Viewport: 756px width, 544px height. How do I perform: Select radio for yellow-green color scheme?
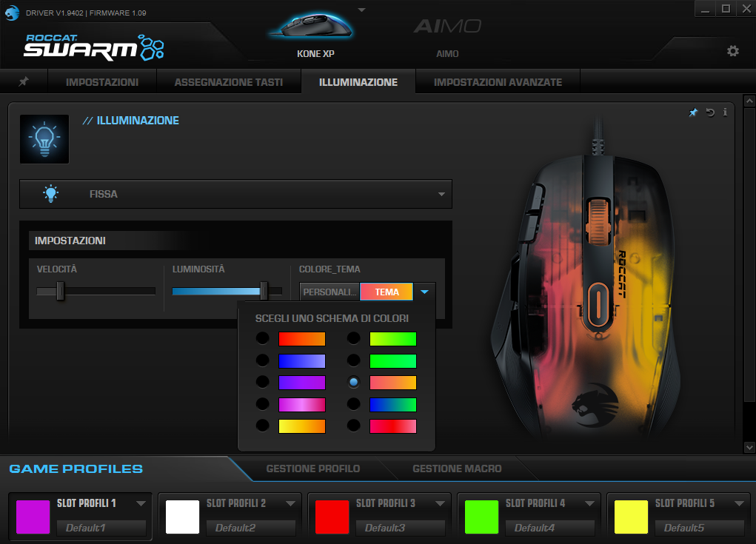[x=353, y=338]
